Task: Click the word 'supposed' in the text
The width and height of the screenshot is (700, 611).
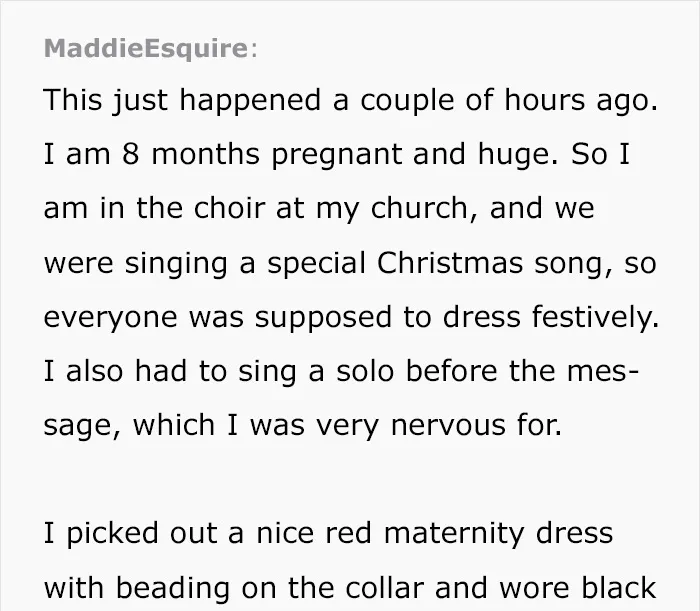Action: 323,319
